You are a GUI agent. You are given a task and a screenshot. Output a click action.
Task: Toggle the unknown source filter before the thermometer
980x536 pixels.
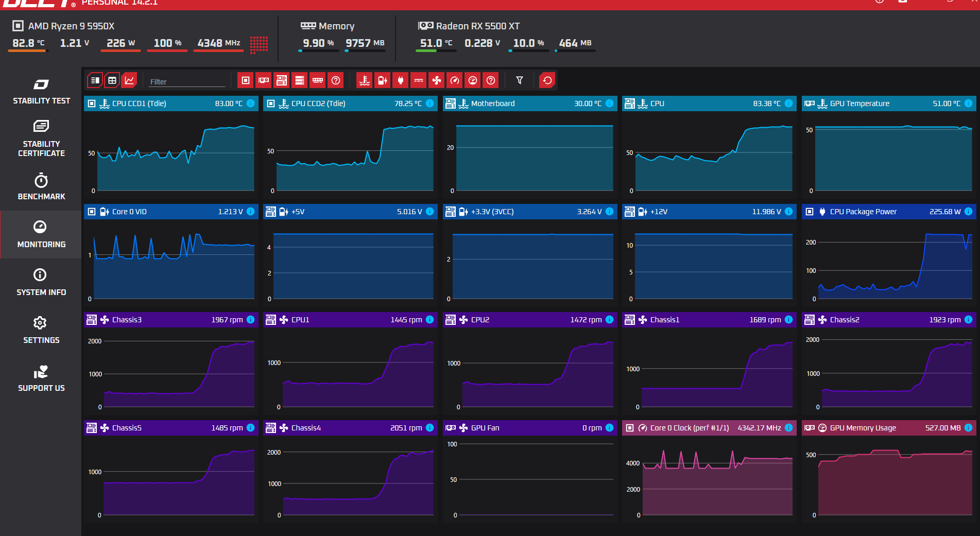336,80
